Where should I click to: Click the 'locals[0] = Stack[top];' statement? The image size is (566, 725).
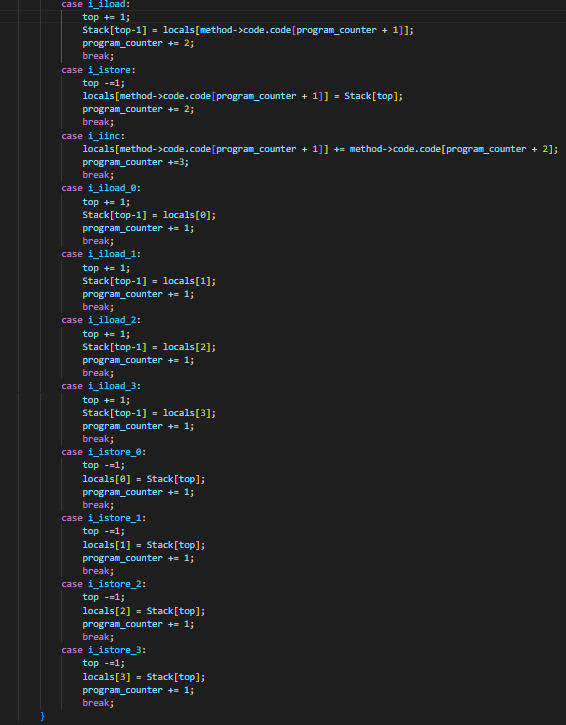point(144,479)
